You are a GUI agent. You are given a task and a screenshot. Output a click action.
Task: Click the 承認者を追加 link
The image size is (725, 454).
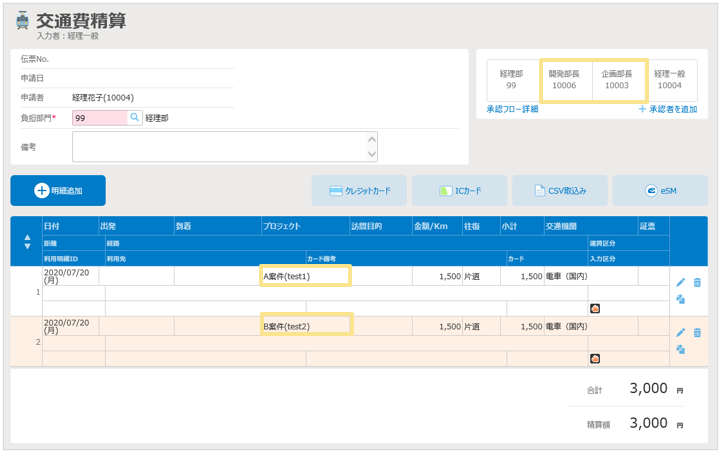pos(667,109)
